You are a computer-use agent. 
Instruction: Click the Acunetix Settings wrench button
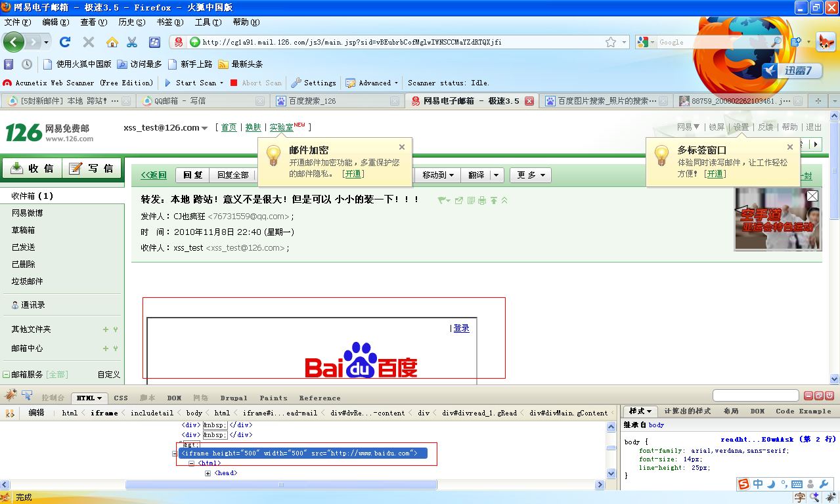point(313,83)
